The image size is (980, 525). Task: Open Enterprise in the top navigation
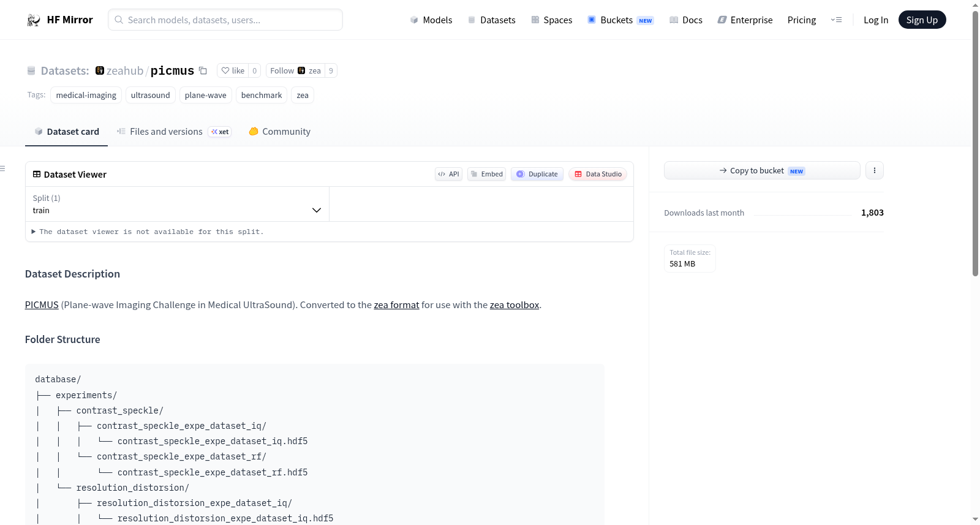coord(745,20)
